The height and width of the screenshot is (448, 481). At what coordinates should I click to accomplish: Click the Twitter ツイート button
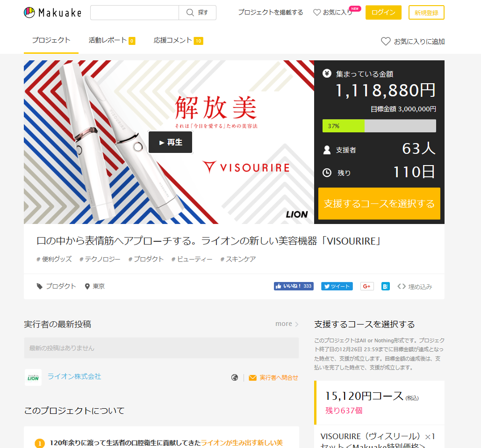click(x=337, y=286)
